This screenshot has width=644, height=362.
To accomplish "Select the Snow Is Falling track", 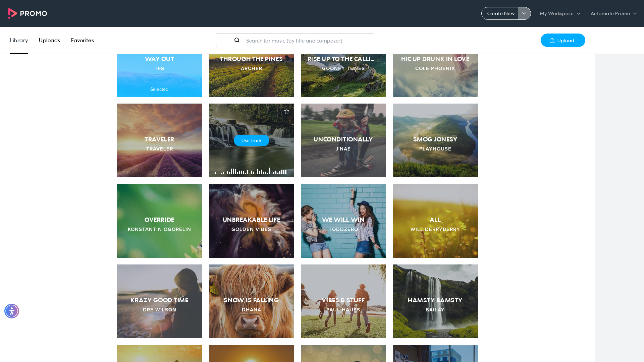I will pyautogui.click(x=252, y=301).
